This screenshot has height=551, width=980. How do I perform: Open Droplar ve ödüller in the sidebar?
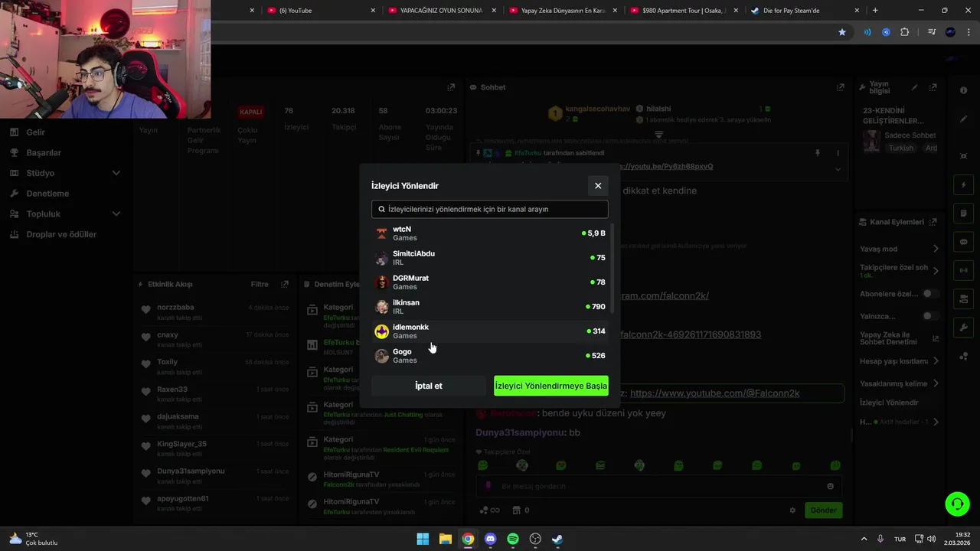pyautogui.click(x=61, y=234)
